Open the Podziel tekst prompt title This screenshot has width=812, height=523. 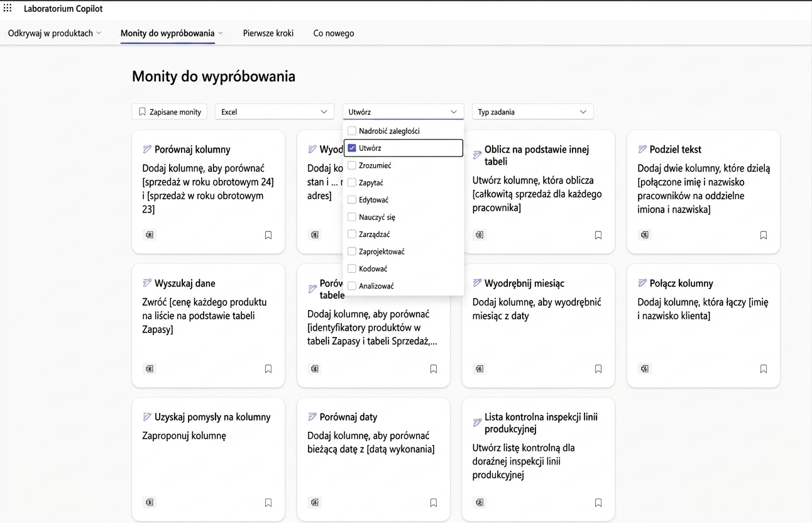[x=676, y=150]
